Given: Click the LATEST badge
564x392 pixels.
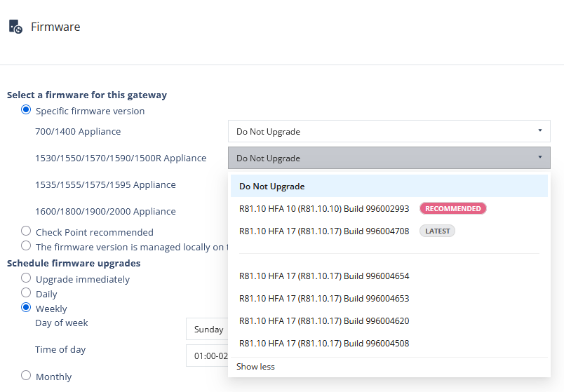Looking at the screenshot, I should tap(438, 231).
